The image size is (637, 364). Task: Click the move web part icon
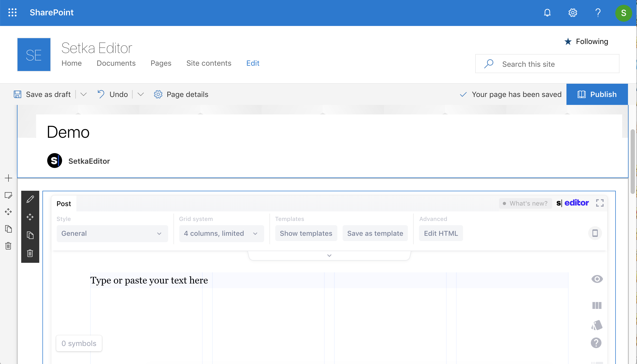click(x=30, y=217)
